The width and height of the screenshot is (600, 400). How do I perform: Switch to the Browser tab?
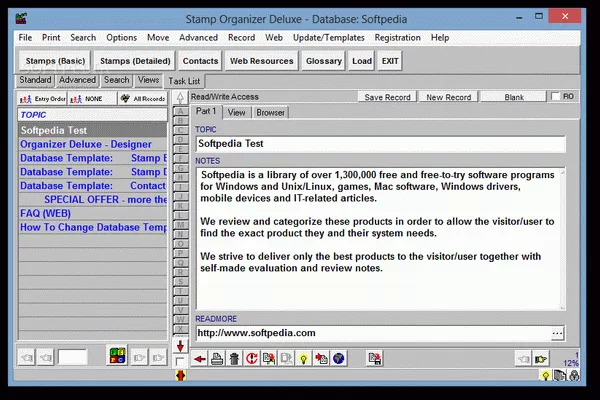[x=270, y=112]
